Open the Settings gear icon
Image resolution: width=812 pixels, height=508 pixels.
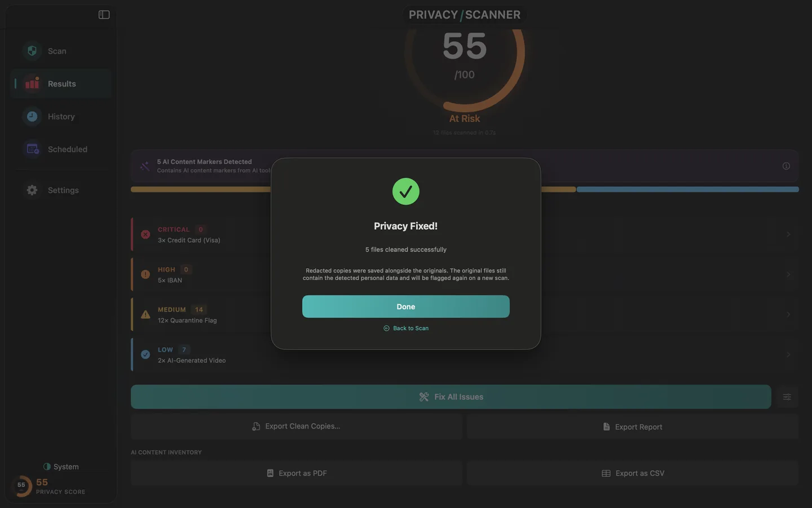pos(32,190)
